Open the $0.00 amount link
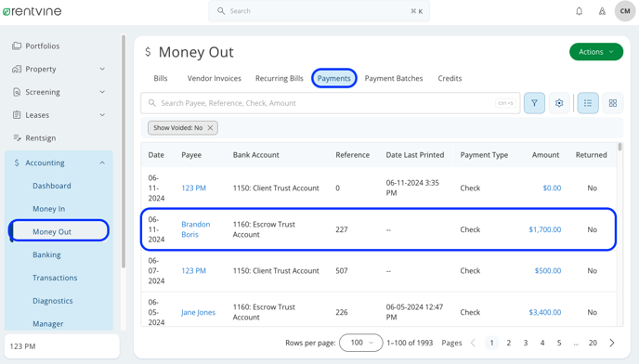Screen dimensions: 639x364 coord(552,188)
